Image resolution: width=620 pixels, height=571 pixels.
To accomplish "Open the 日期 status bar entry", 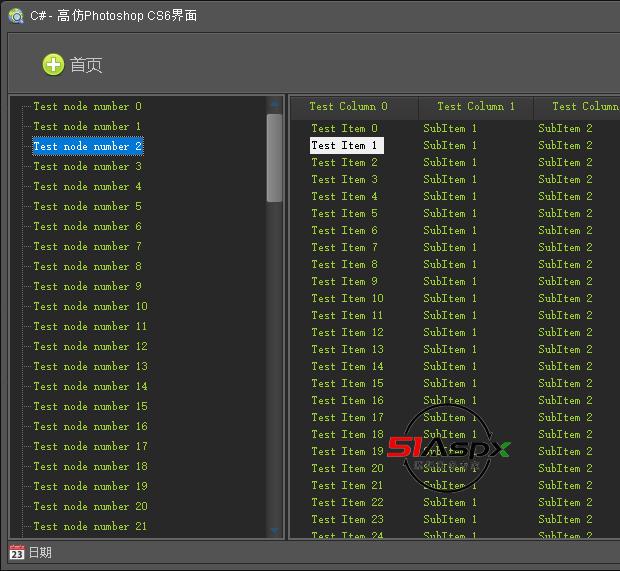I will (40, 552).
